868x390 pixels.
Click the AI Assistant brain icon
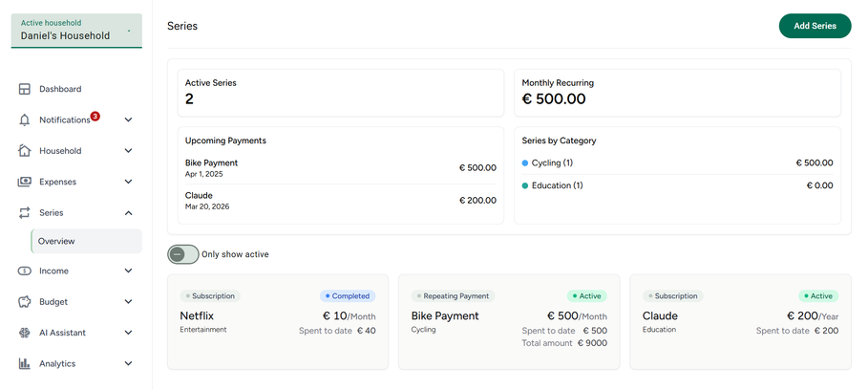point(25,333)
